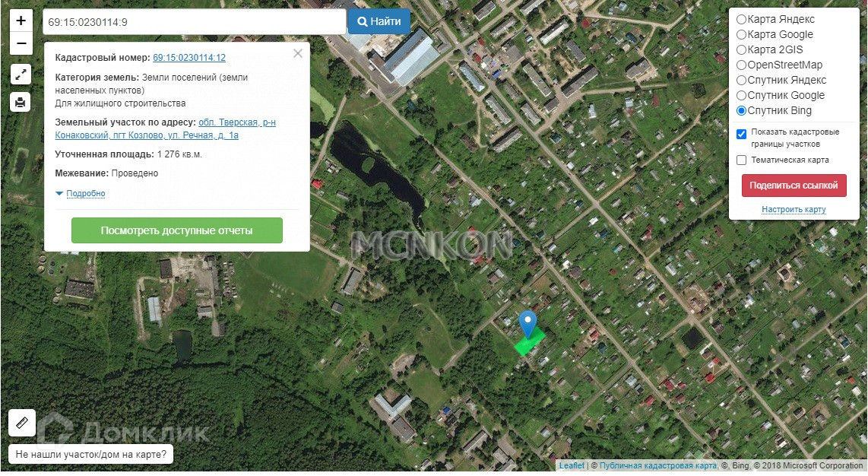Click the blue location pin marker
The height and width of the screenshot is (476, 868).
[527, 324]
